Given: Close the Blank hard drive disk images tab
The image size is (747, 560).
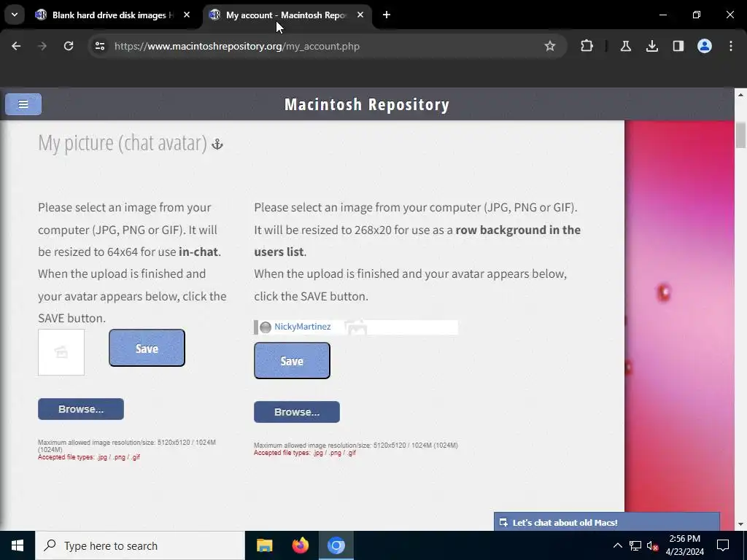Looking at the screenshot, I should [x=187, y=15].
